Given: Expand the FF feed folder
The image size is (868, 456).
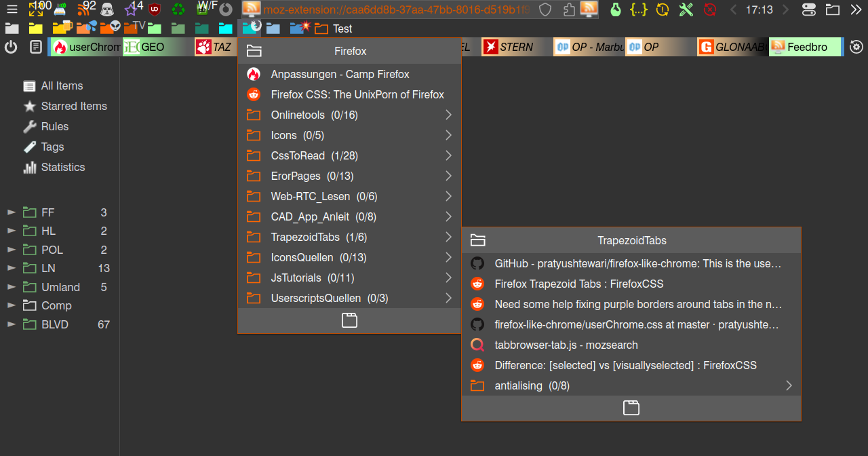Looking at the screenshot, I should click(x=11, y=212).
